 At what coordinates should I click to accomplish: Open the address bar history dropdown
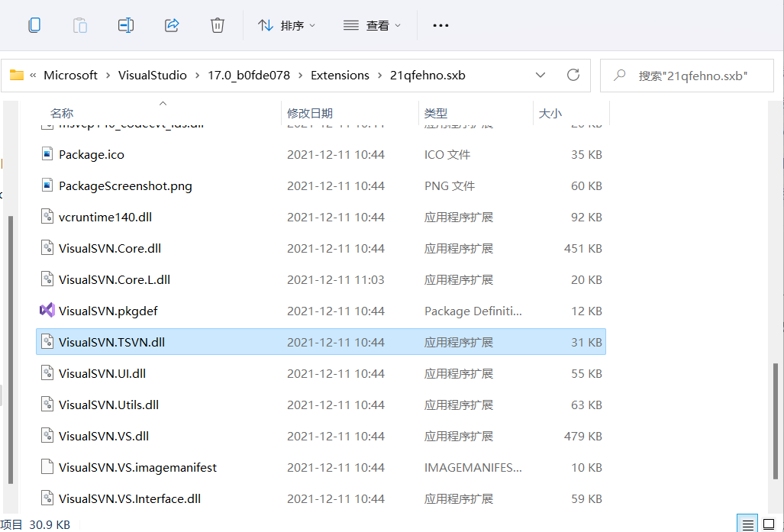tap(540, 75)
